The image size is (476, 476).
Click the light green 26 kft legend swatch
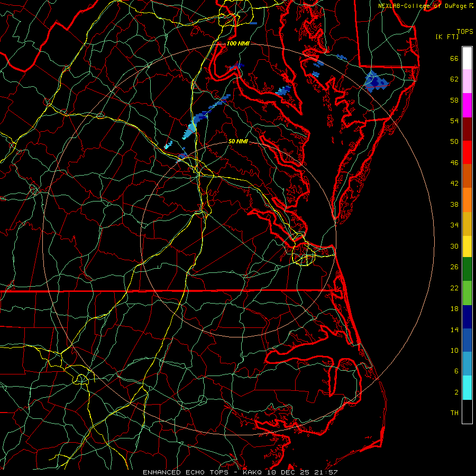[x=467, y=293]
